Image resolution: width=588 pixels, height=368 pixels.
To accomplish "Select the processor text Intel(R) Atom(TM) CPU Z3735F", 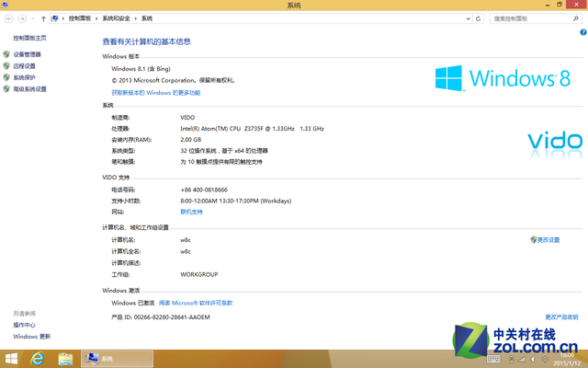I will [x=221, y=129].
